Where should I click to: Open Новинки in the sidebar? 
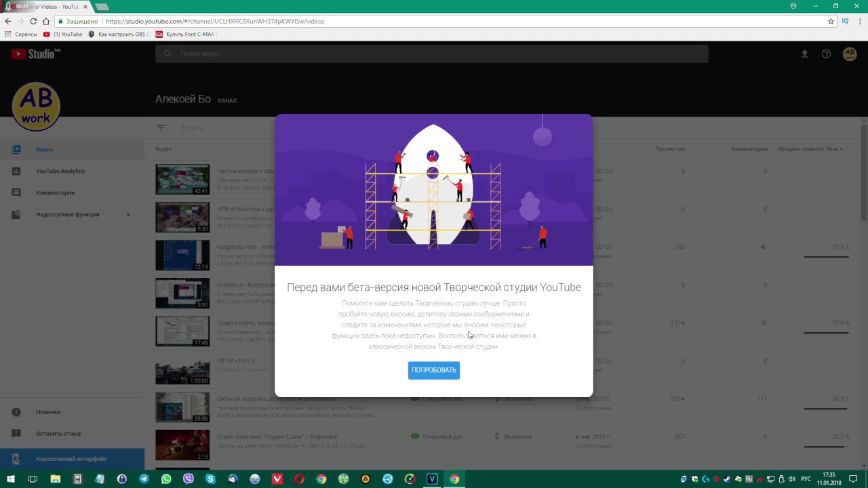pos(72,412)
